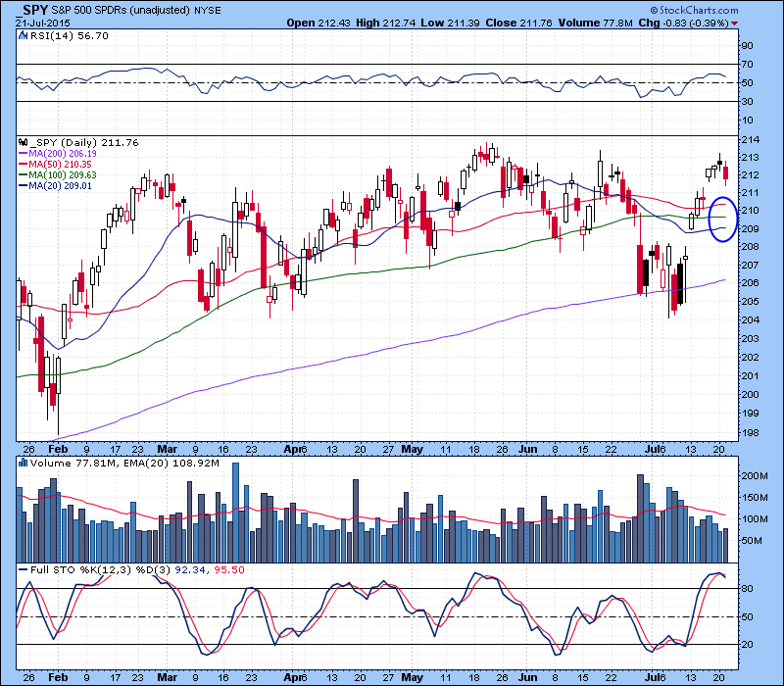Click the NYSE exchange label

coord(207,10)
